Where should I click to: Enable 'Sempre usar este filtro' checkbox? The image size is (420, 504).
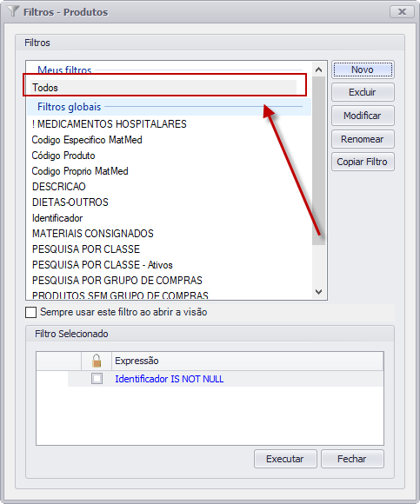click(31, 312)
